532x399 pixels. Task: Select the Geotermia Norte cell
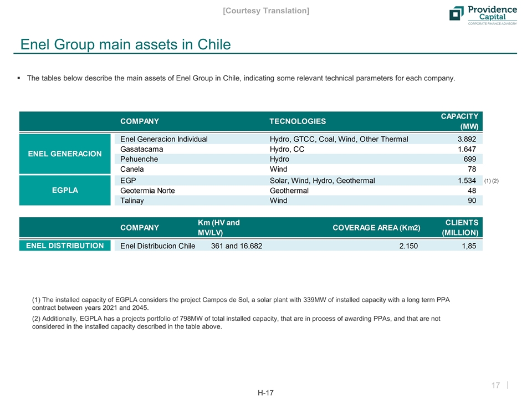pyautogui.click(x=144, y=191)
